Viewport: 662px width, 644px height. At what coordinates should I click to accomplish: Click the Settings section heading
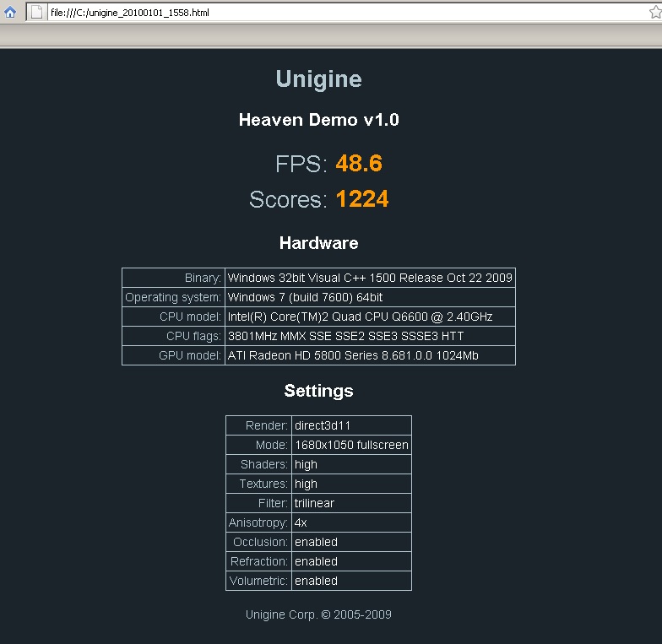(x=319, y=391)
